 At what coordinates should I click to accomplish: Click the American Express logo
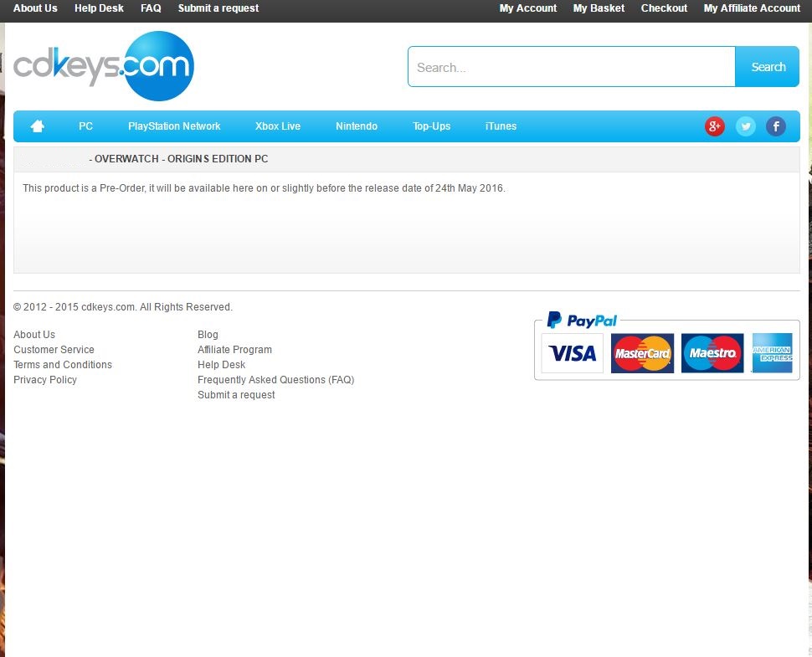[x=772, y=353]
